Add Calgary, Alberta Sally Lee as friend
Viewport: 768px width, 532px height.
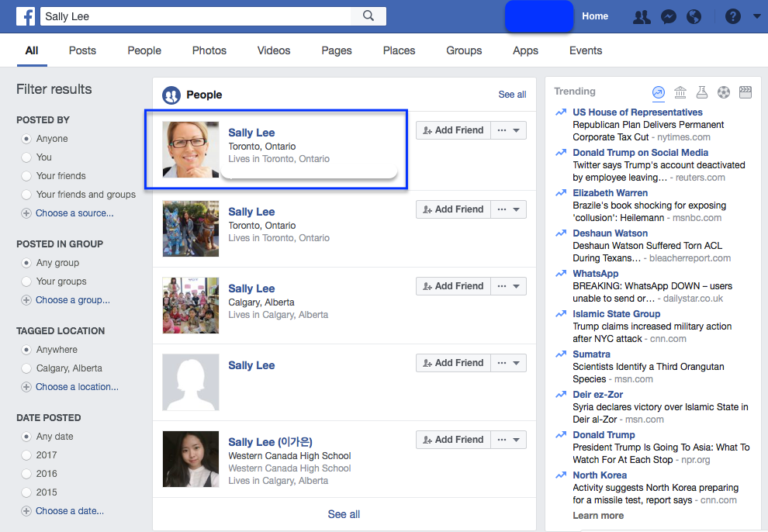point(453,286)
